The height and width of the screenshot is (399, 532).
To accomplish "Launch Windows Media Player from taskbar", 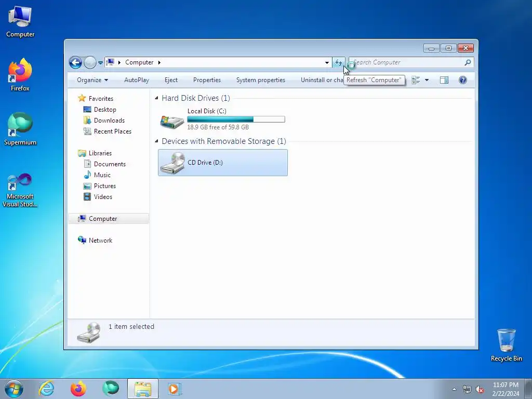I will pos(175,389).
